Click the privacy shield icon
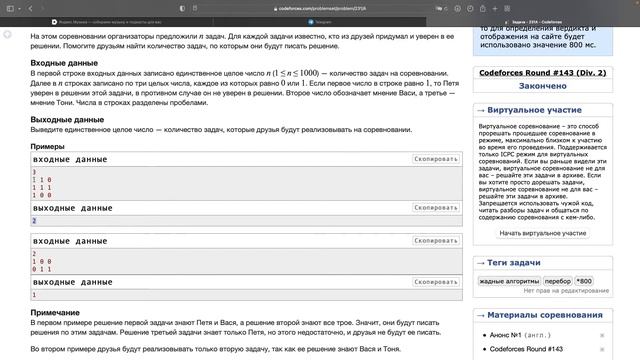640x360 pixels. coord(182,8)
